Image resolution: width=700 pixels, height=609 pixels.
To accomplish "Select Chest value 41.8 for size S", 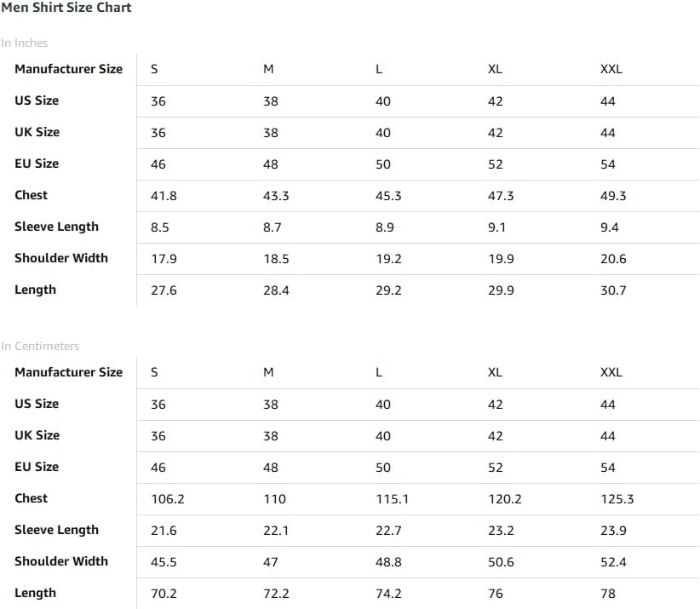I will [x=164, y=196].
